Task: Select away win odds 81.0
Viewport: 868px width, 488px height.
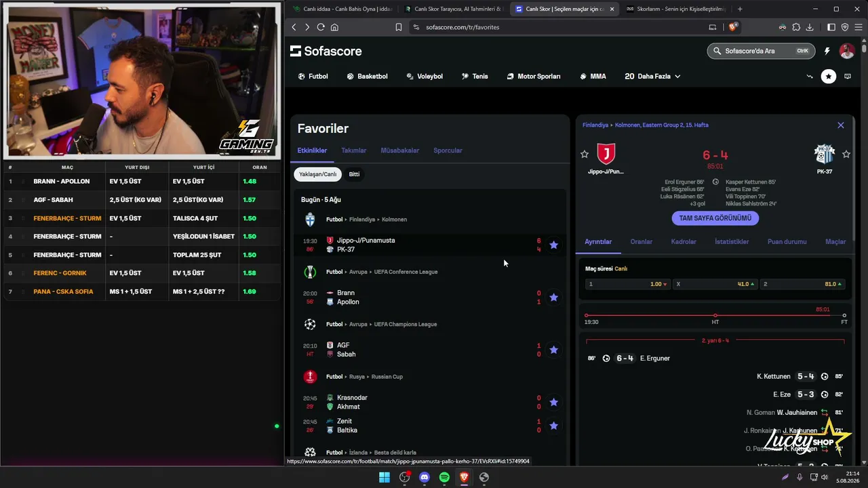Action: 803,284
